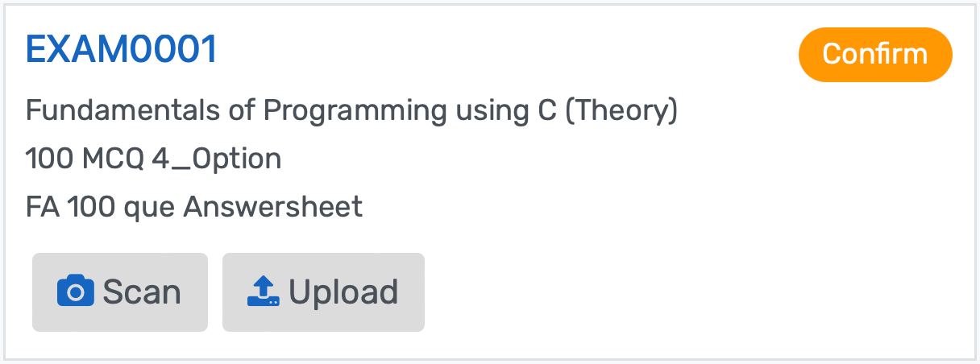
Task: Click the camera icon on Scan
Action: click(x=76, y=292)
